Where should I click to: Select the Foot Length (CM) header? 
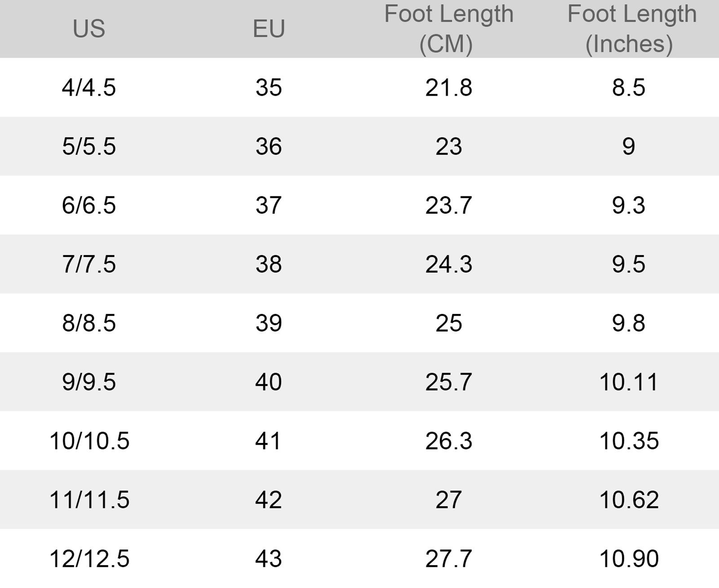[448, 29]
